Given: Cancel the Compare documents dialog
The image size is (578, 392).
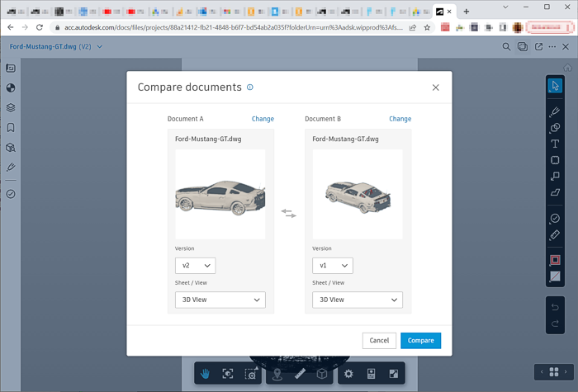Looking at the screenshot, I should (x=379, y=340).
